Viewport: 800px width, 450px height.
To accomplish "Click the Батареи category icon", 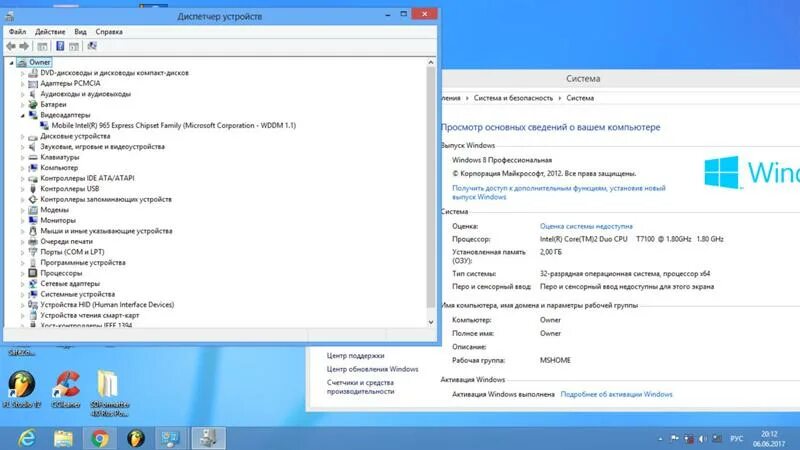I will [x=33, y=105].
